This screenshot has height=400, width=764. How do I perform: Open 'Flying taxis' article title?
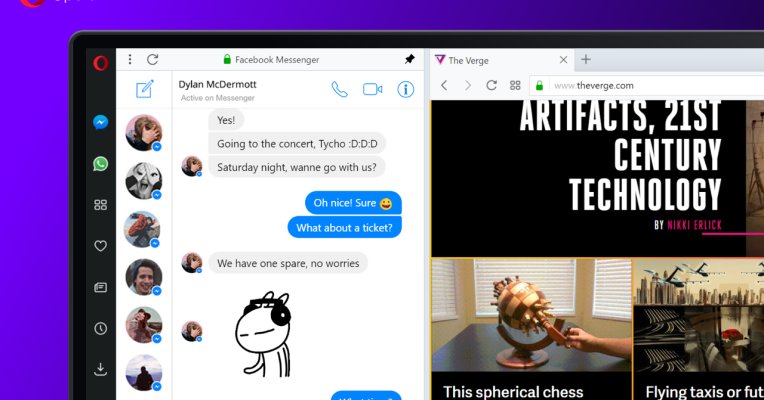click(x=704, y=392)
